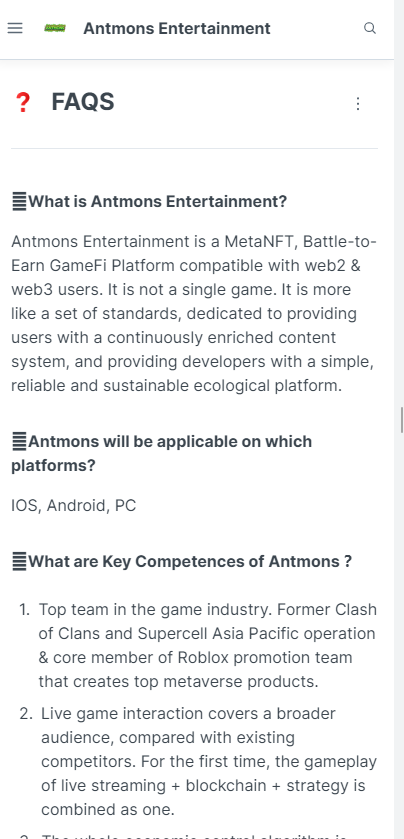404x839 pixels.
Task: Click the icon before 'What is Antmons Entertainment?'
Action: 19,202
